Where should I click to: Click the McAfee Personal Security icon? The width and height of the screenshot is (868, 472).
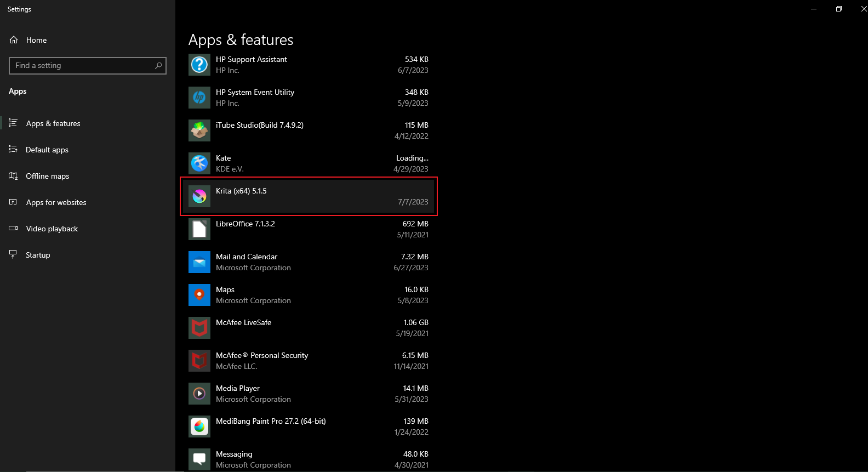point(199,361)
